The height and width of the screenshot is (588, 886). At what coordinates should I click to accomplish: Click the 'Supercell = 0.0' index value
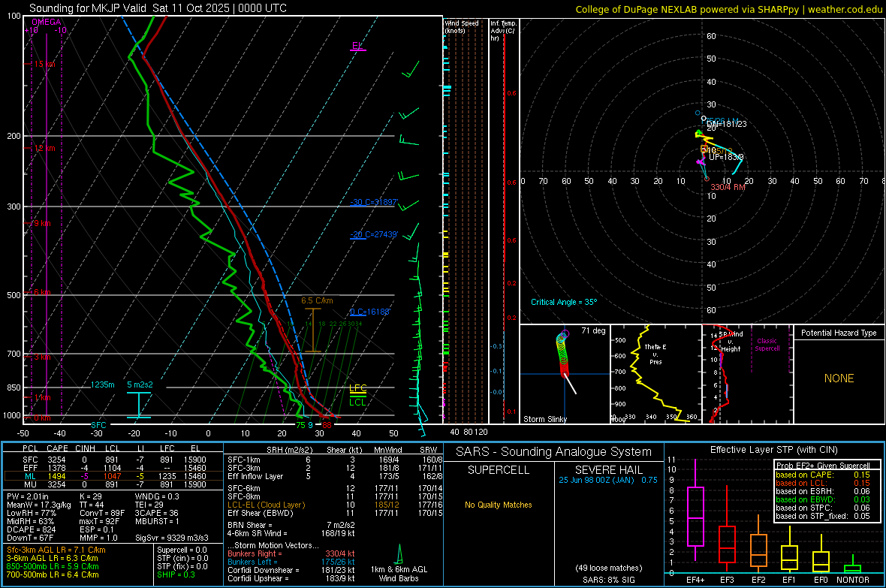point(182,550)
